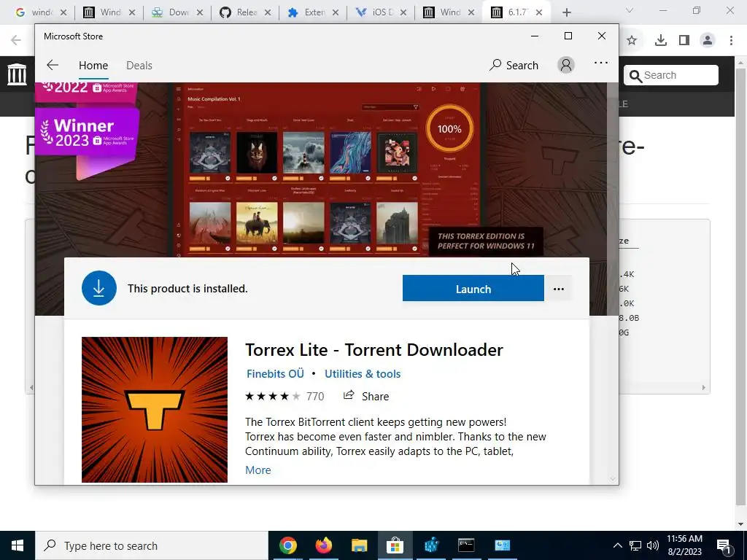Image resolution: width=747 pixels, height=560 pixels.
Task: Open Command Prompt from taskbar
Action: (x=466, y=545)
